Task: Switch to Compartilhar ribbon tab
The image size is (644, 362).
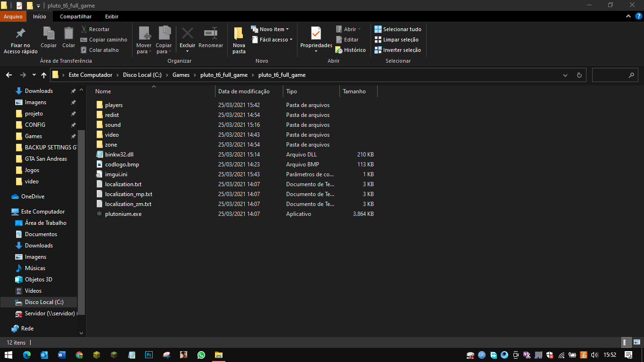Action: click(x=75, y=16)
